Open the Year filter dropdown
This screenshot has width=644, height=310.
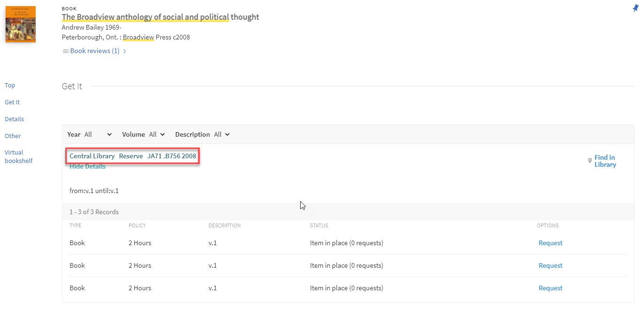pyautogui.click(x=98, y=134)
